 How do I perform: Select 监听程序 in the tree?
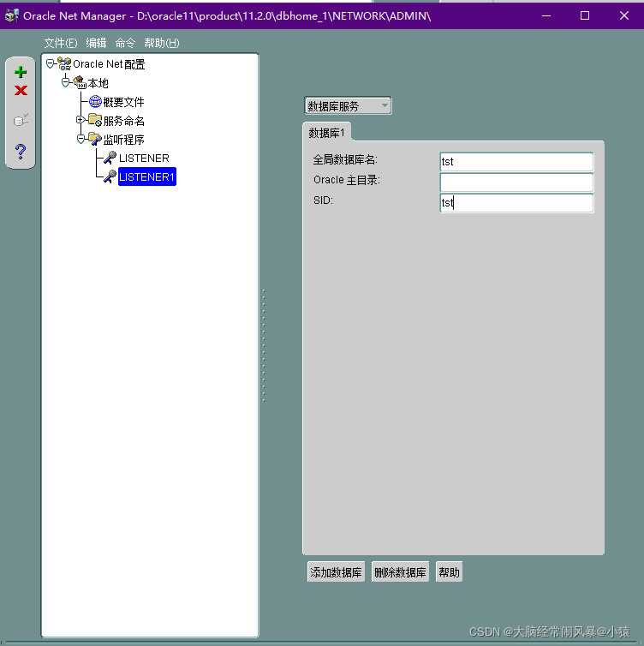coord(123,140)
